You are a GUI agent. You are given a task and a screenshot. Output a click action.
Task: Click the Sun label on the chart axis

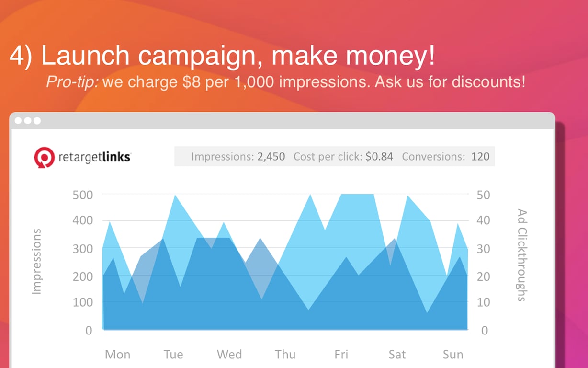[x=453, y=354]
